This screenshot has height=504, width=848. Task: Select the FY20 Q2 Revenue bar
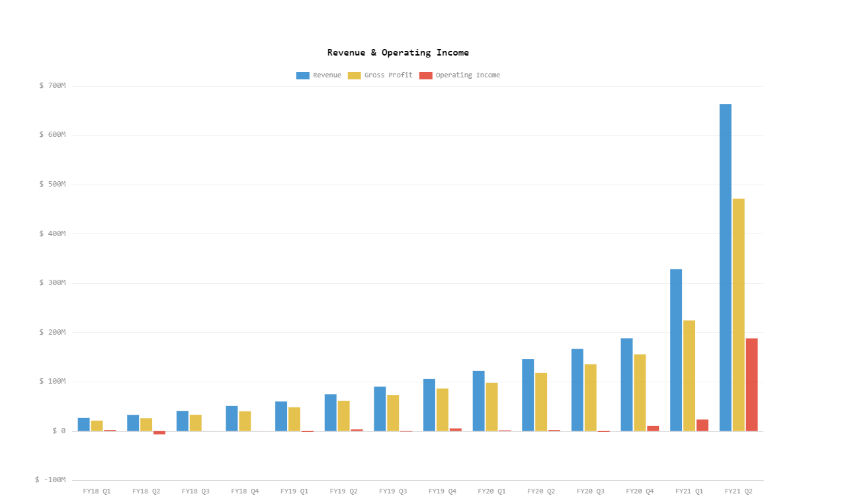point(528,395)
